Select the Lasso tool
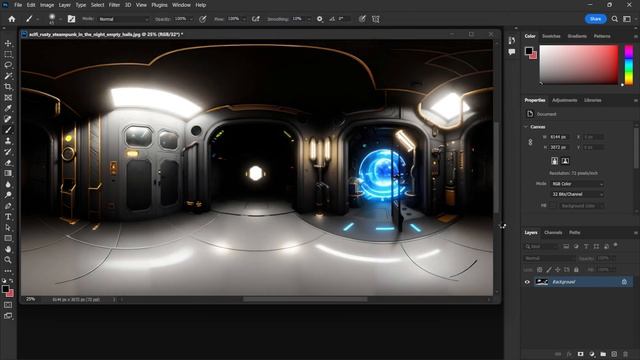This screenshot has width=640, height=360. (8, 65)
